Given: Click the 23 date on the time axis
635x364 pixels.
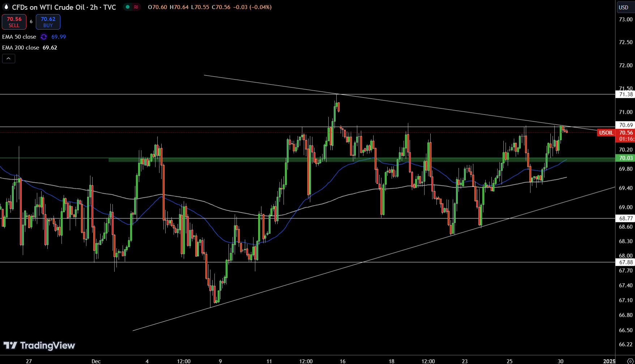Looking at the screenshot, I should pyautogui.click(x=465, y=361).
